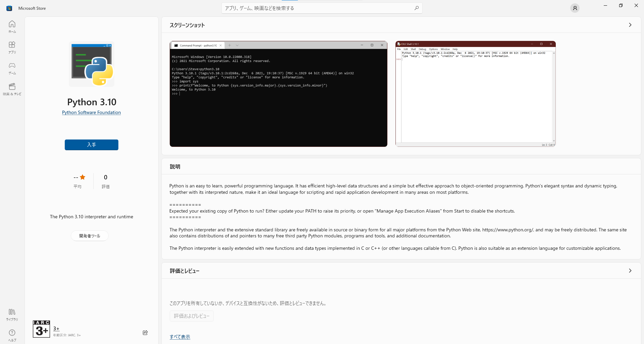Expand all screenshots with the chevron
The image size is (644, 344).
coord(630,24)
